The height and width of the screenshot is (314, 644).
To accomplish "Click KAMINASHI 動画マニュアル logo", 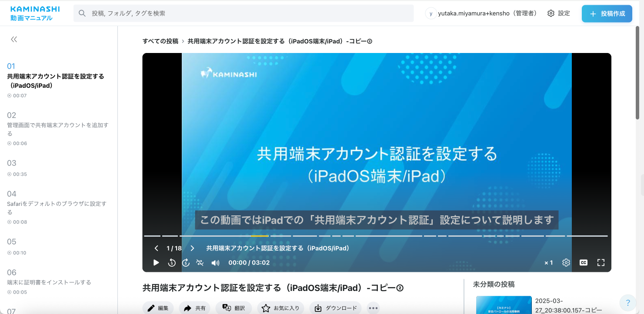I will 35,13.
